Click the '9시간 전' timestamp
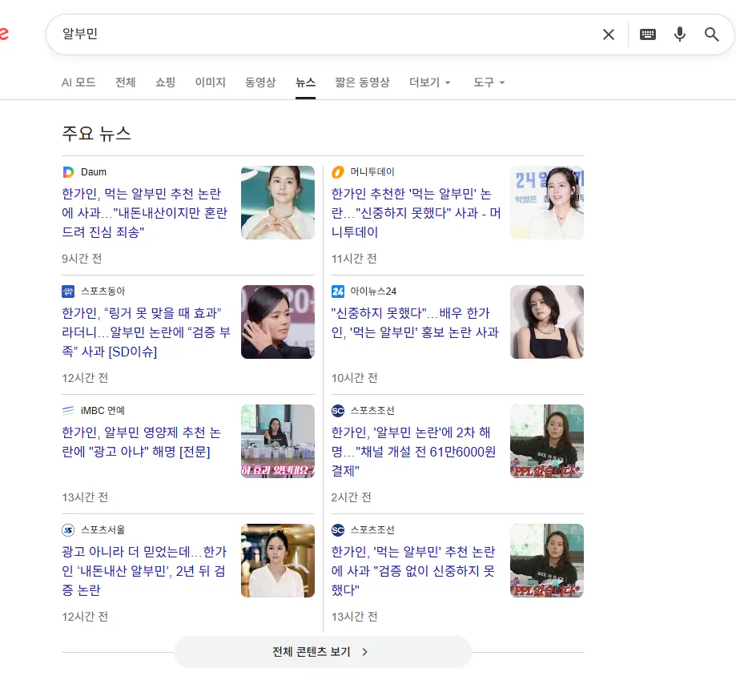Image resolution: width=736 pixels, height=700 pixels. click(x=82, y=259)
